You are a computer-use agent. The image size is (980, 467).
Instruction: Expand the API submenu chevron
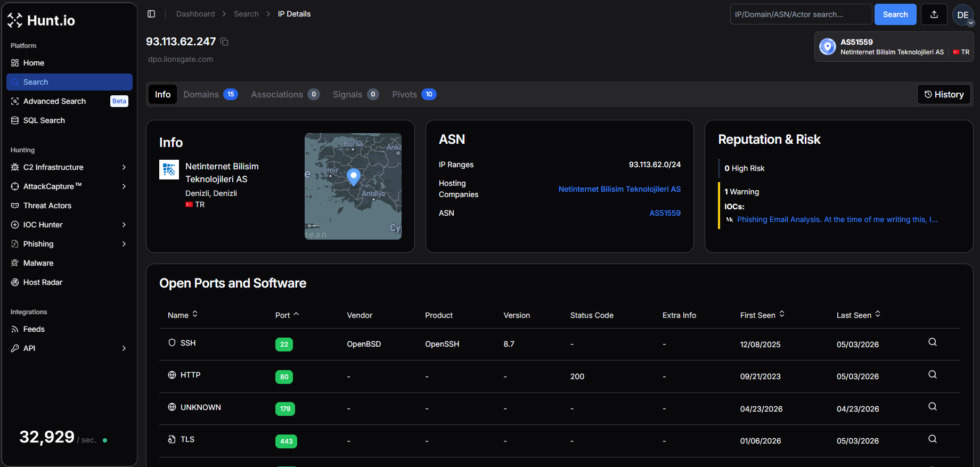(124, 348)
